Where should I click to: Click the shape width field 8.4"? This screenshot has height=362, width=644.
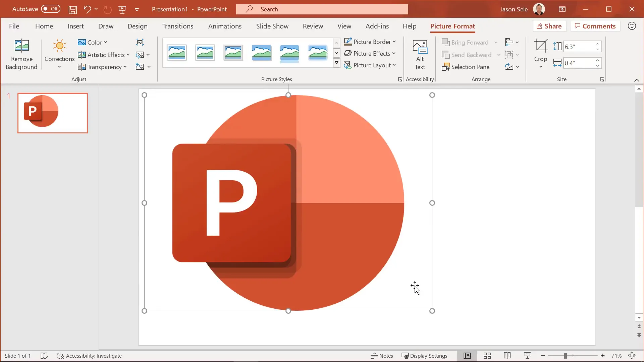coord(579,63)
